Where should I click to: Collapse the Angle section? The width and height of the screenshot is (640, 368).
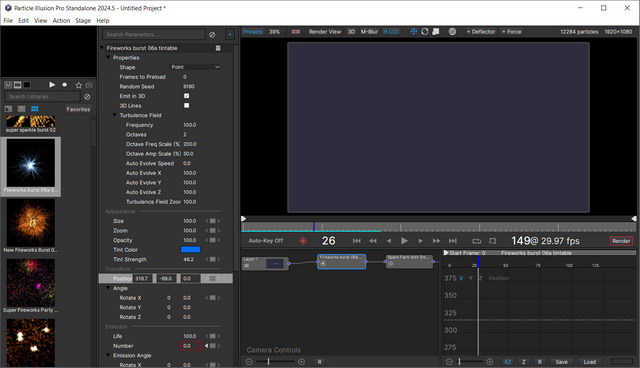[109, 288]
